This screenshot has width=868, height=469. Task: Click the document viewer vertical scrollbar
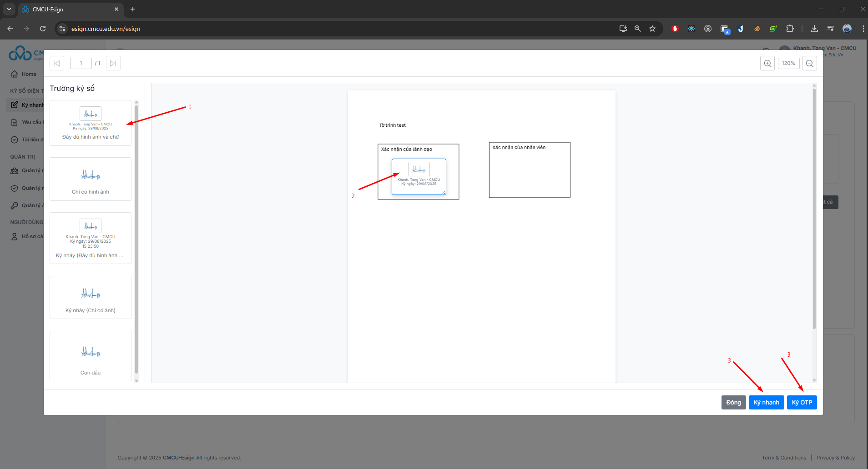click(x=814, y=209)
